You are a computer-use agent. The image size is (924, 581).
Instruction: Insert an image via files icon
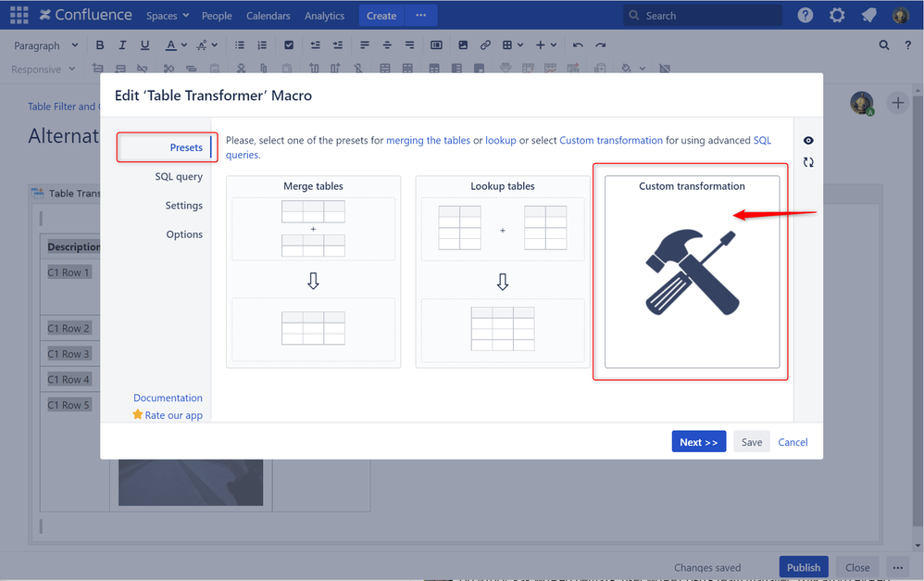click(x=463, y=45)
